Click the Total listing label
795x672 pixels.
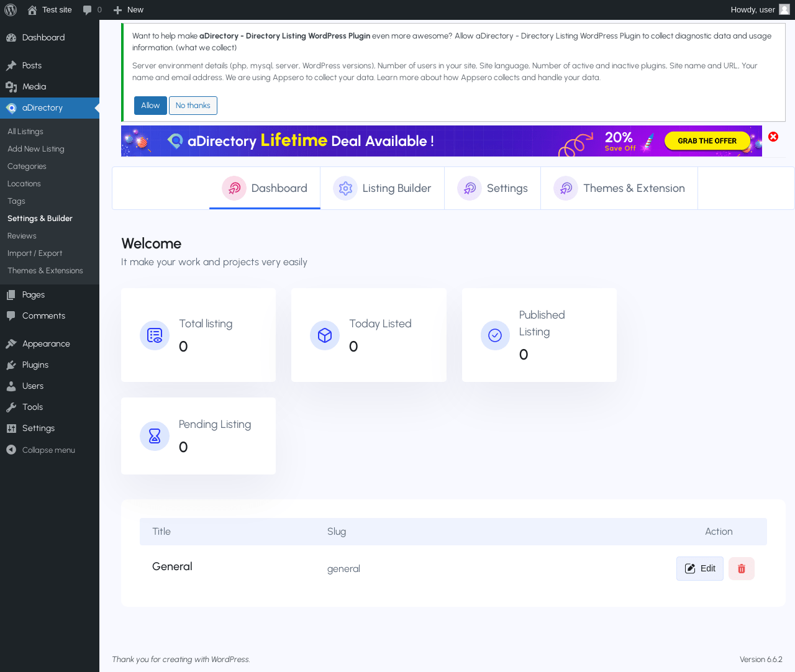click(206, 324)
